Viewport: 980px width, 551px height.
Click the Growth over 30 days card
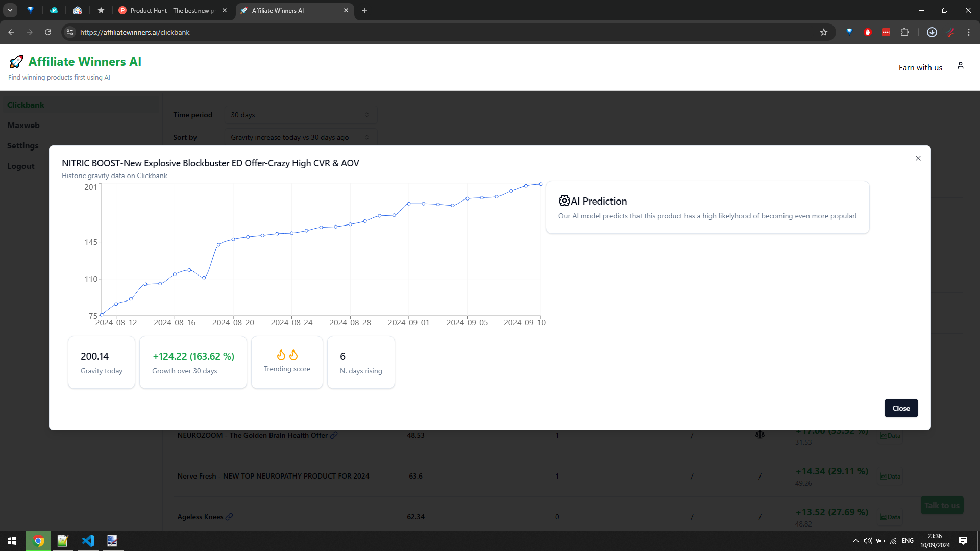tap(193, 362)
